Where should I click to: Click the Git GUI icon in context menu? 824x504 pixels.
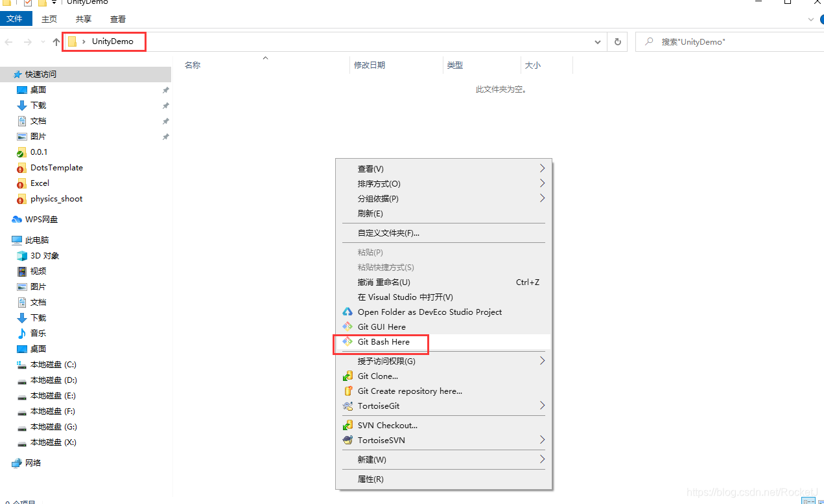[x=347, y=326]
